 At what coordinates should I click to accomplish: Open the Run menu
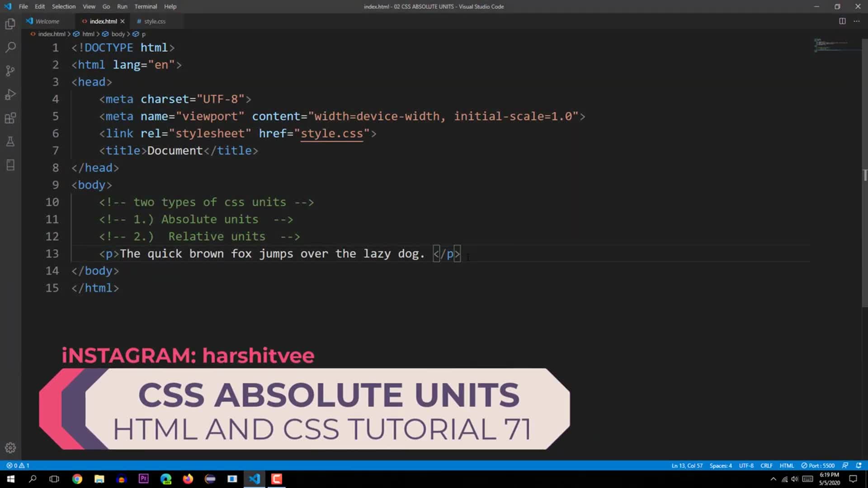tap(122, 6)
